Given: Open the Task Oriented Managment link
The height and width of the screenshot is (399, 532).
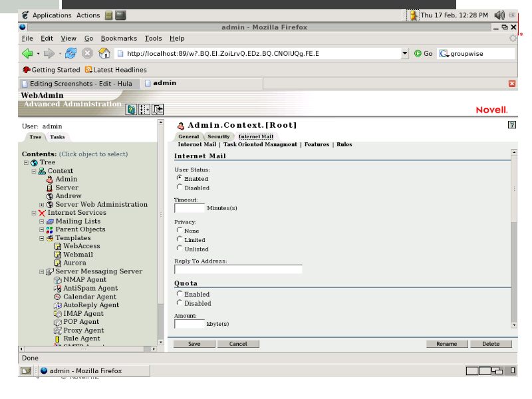Looking at the screenshot, I should tap(260, 144).
